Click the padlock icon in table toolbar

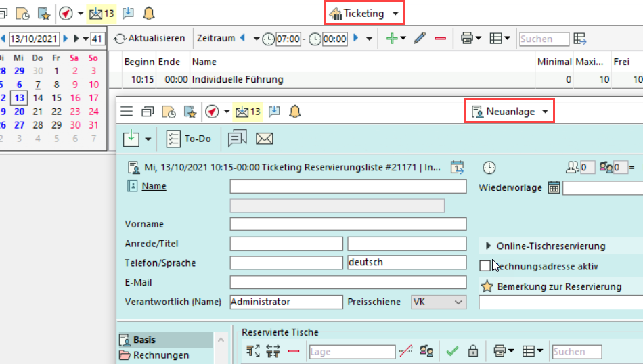point(472,351)
